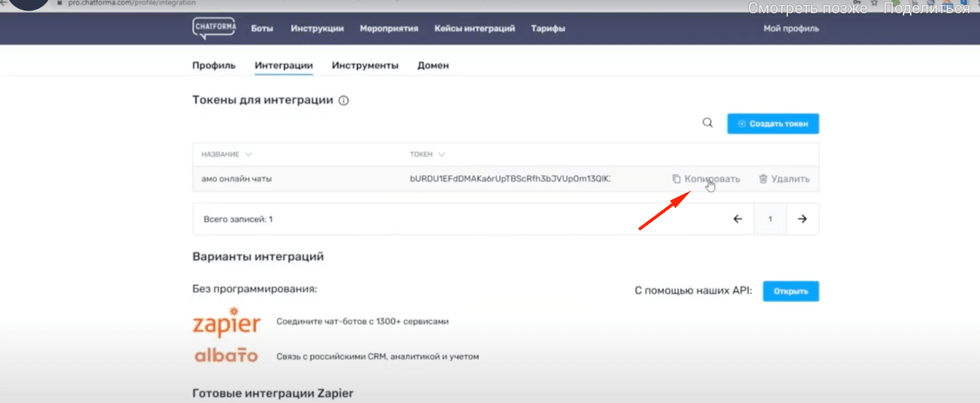
Task: Click the Готовые интеграции Zapier heading
Action: point(273,393)
